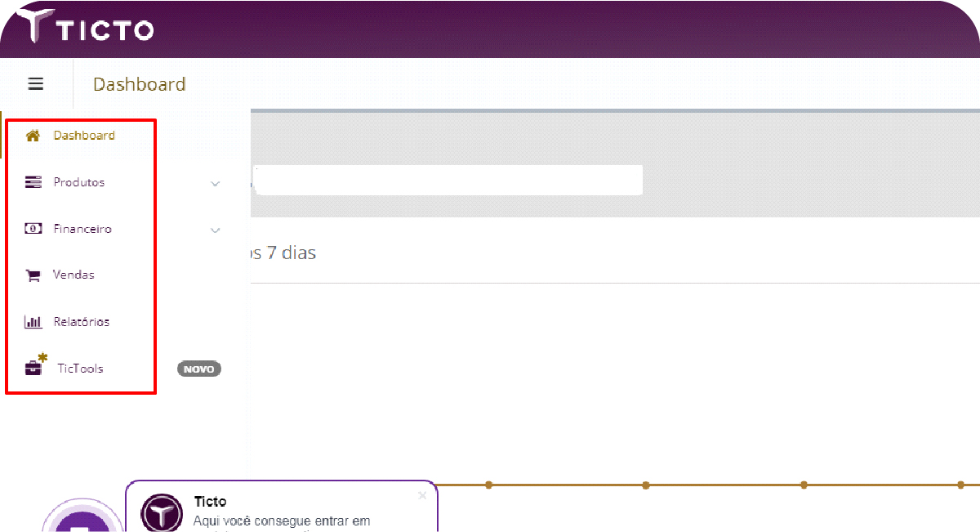Open the Produtos sidebar menu
Viewport: 980px width, 532px height.
(79, 182)
